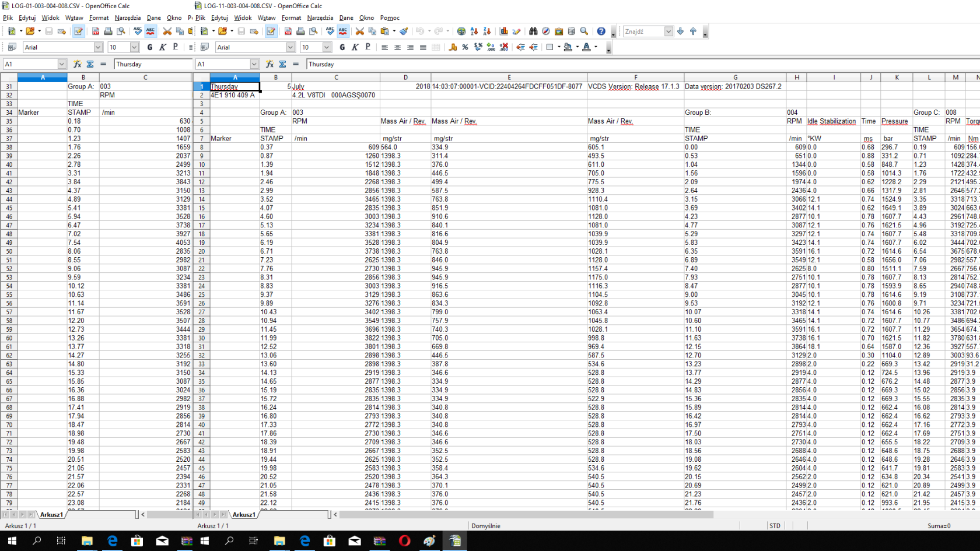Click Suma=0 field in status bar
This screenshot has width=980, height=551.
pyautogui.click(x=939, y=526)
